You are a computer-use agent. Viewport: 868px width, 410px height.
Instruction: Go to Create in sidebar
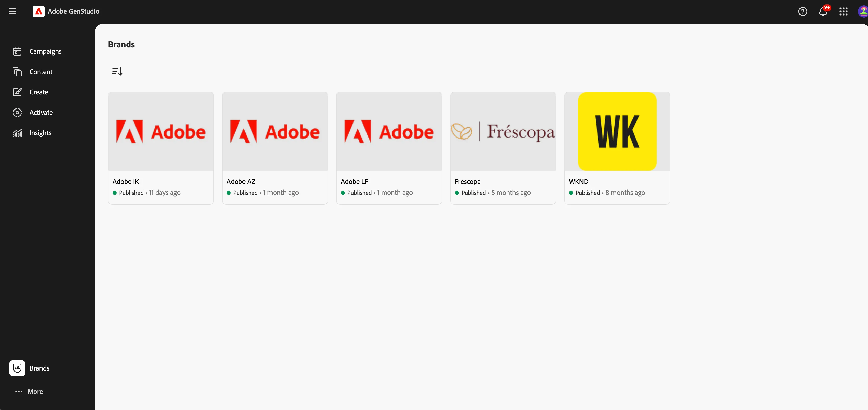point(39,92)
